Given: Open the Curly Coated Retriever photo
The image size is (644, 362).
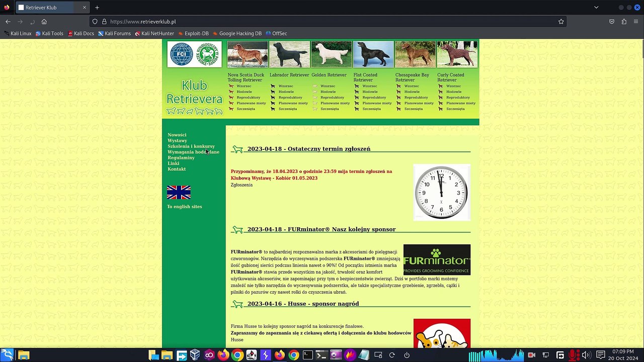Looking at the screenshot, I should [x=457, y=54].
